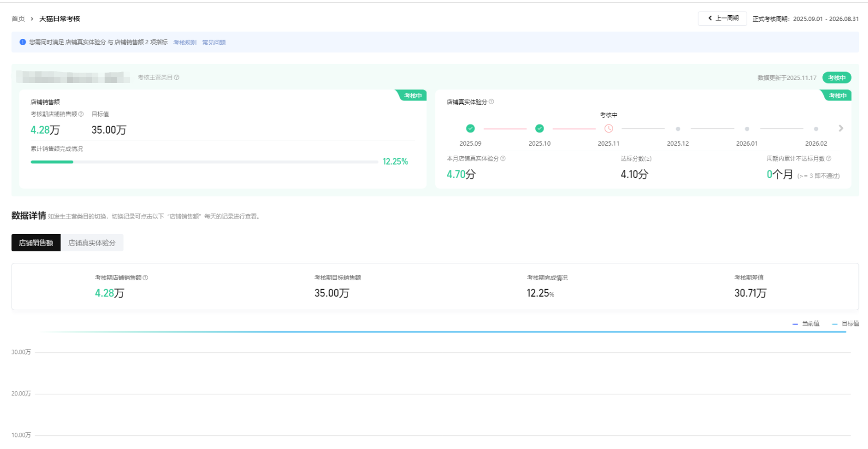Open the 常见问题 link

213,43
